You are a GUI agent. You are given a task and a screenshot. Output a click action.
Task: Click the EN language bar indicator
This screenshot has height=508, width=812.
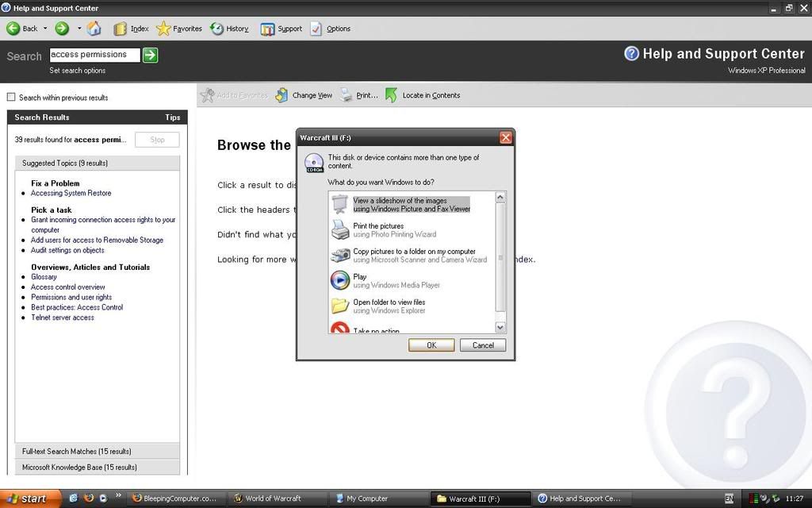[730, 498]
